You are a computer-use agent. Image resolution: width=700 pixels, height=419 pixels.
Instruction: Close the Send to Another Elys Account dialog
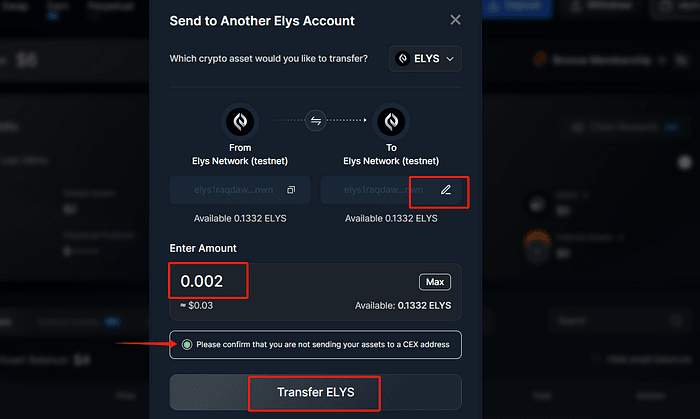coord(456,20)
